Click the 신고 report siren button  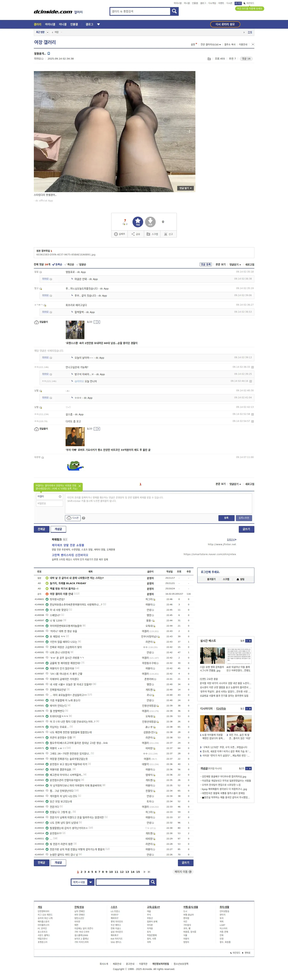169,234
